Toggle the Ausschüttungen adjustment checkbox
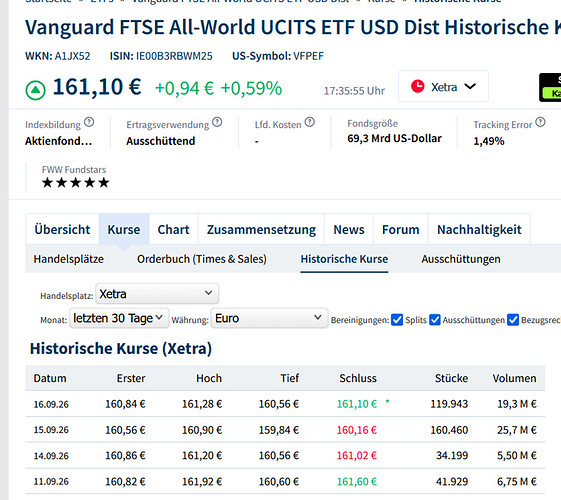 pos(435,320)
